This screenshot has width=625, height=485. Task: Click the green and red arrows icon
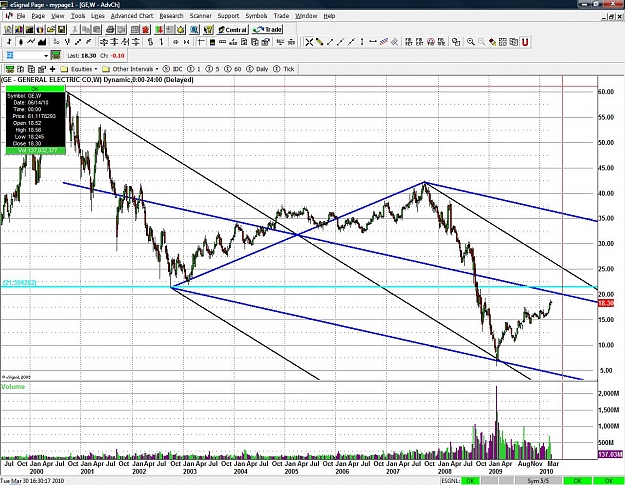159,30
